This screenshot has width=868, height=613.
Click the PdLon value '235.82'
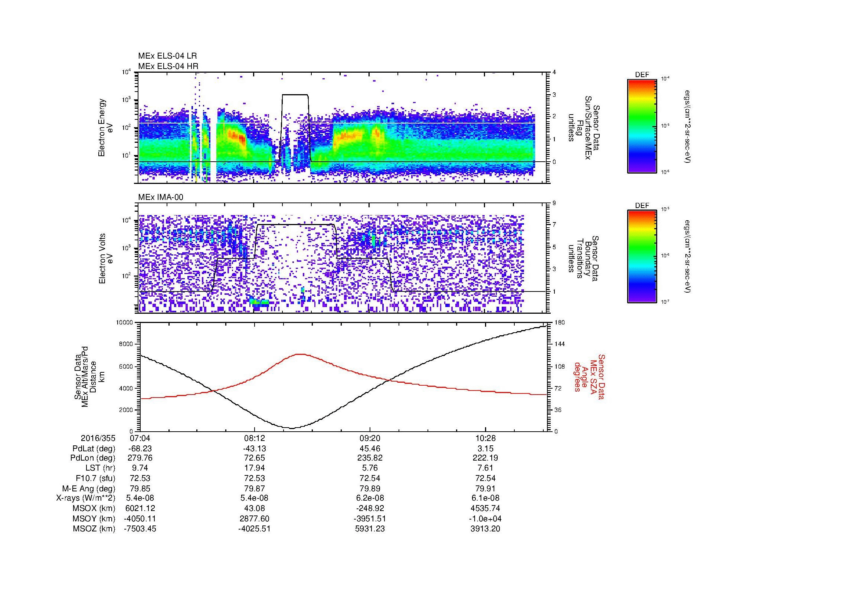[370, 458]
